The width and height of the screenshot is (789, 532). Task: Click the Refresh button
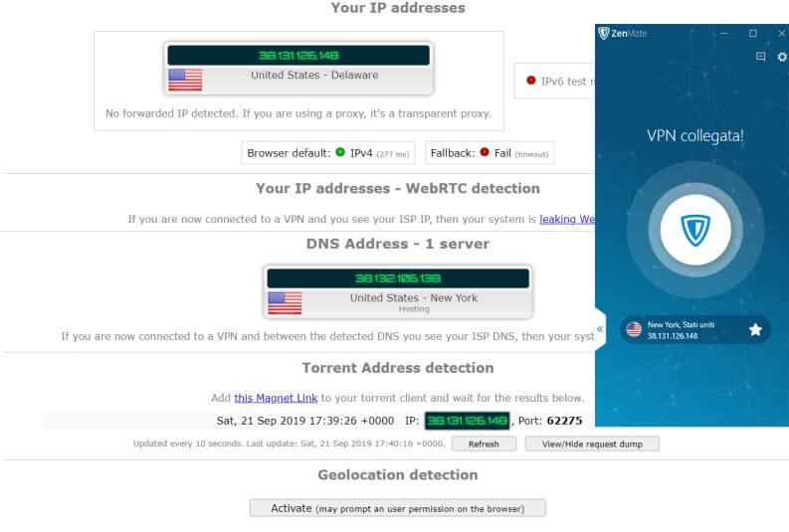(484, 444)
